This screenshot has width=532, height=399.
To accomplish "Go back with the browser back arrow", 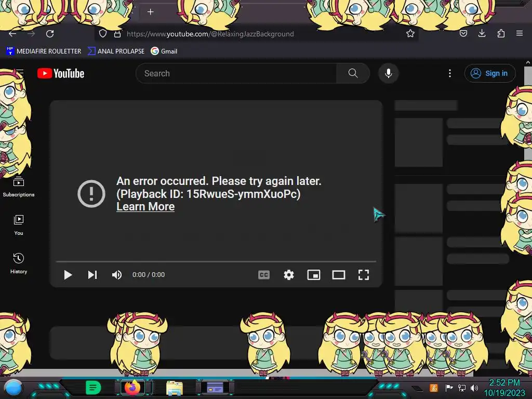I will pos(12,34).
